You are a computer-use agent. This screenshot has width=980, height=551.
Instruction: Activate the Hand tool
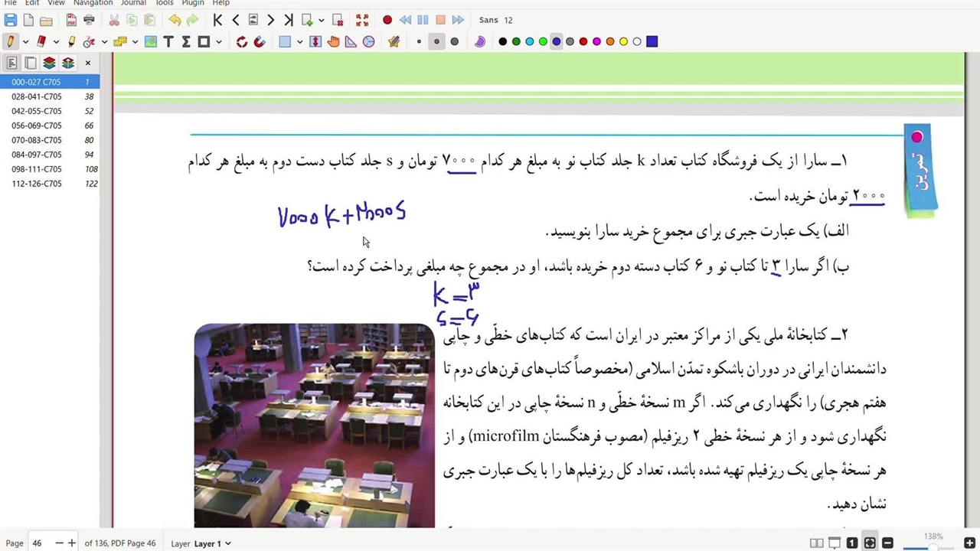pos(333,42)
